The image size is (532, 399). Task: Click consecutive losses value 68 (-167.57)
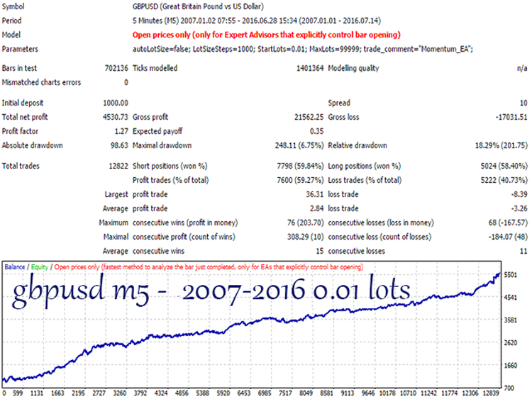pyautogui.click(x=508, y=223)
